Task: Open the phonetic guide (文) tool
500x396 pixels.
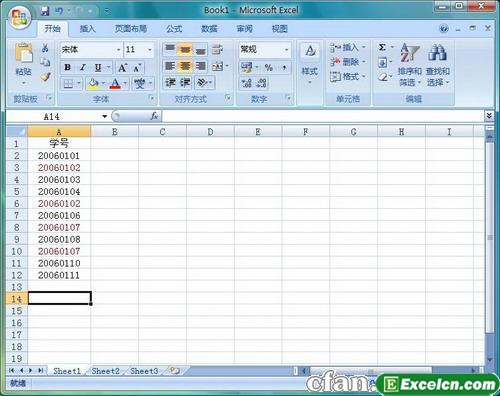Action: click(x=139, y=83)
